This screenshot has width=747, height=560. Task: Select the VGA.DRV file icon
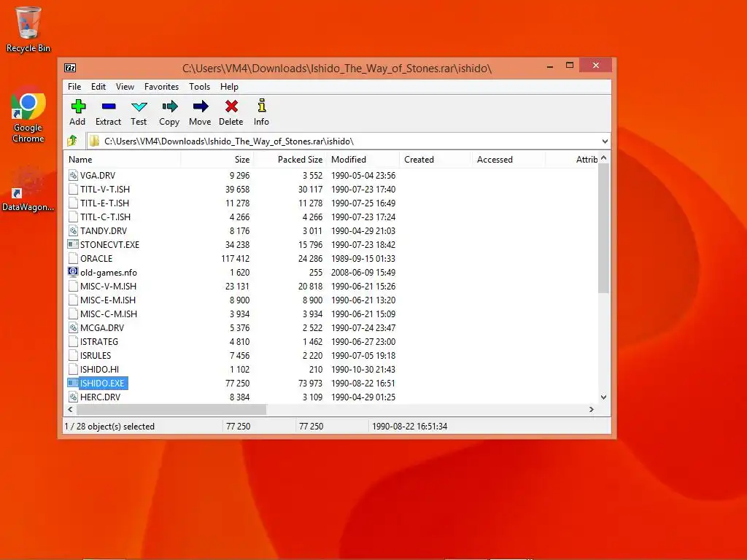[x=73, y=175]
